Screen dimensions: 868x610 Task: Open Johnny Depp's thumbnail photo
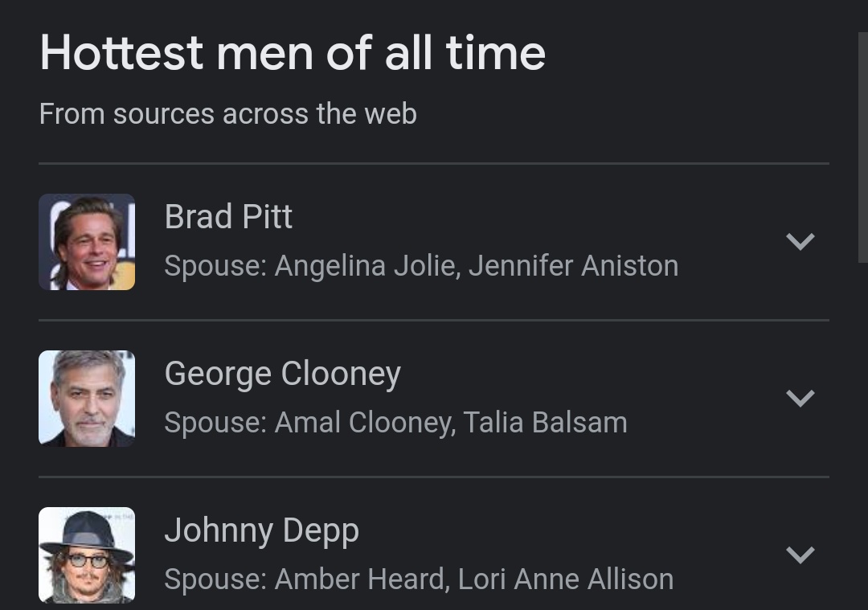(87, 555)
